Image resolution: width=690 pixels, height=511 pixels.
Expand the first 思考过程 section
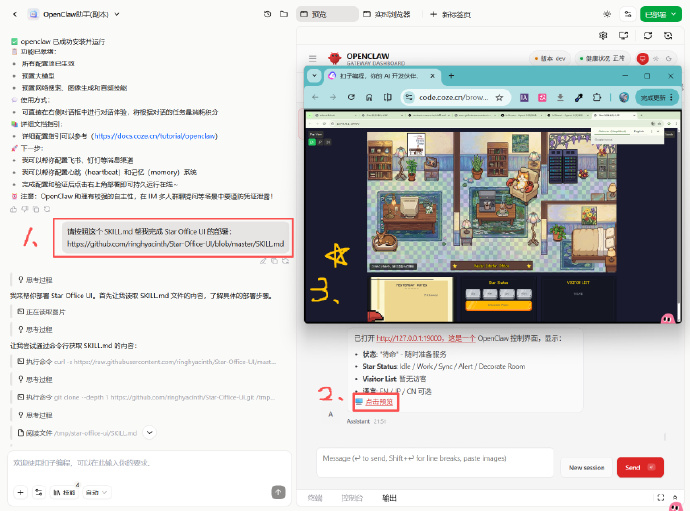(x=35, y=280)
